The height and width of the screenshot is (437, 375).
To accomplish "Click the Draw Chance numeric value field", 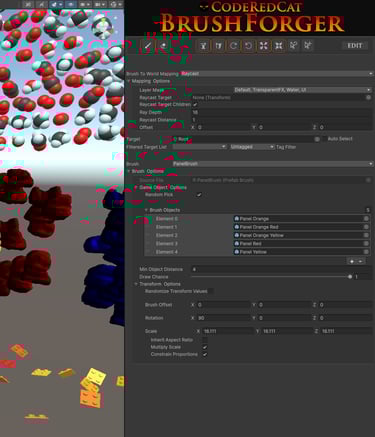I will tap(363, 277).
